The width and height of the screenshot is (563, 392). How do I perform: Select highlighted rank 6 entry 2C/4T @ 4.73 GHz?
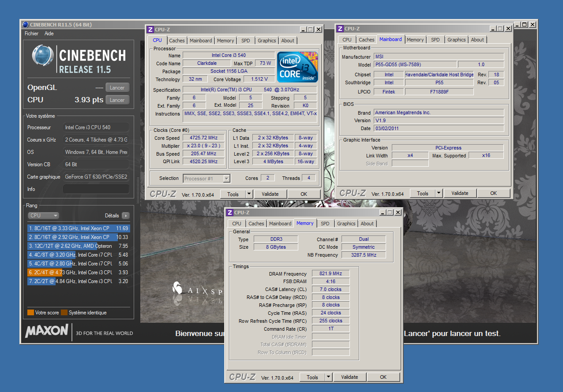point(79,273)
